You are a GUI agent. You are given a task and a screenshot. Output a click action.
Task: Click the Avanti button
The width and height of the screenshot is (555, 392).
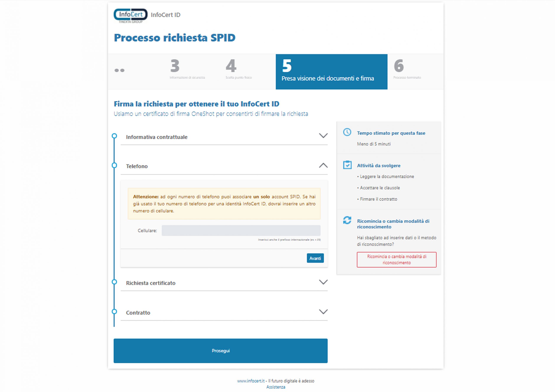[x=315, y=258]
